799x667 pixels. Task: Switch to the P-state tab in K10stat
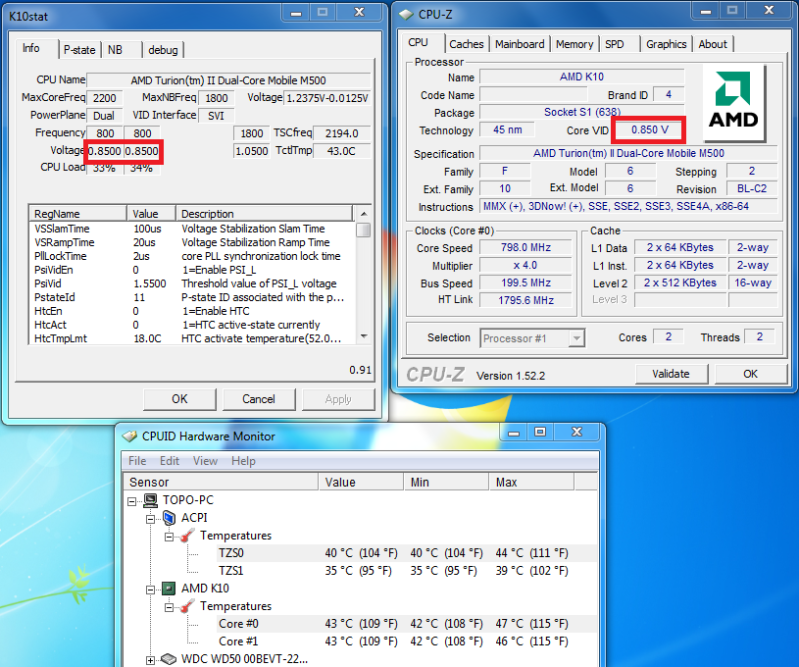[x=80, y=49]
